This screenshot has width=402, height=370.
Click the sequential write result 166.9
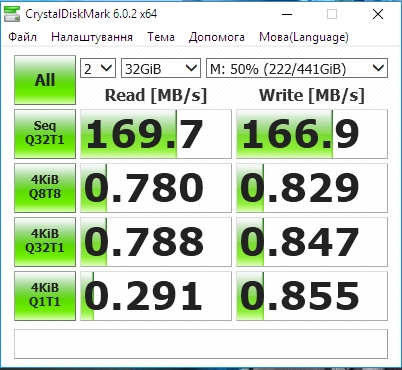(312, 134)
